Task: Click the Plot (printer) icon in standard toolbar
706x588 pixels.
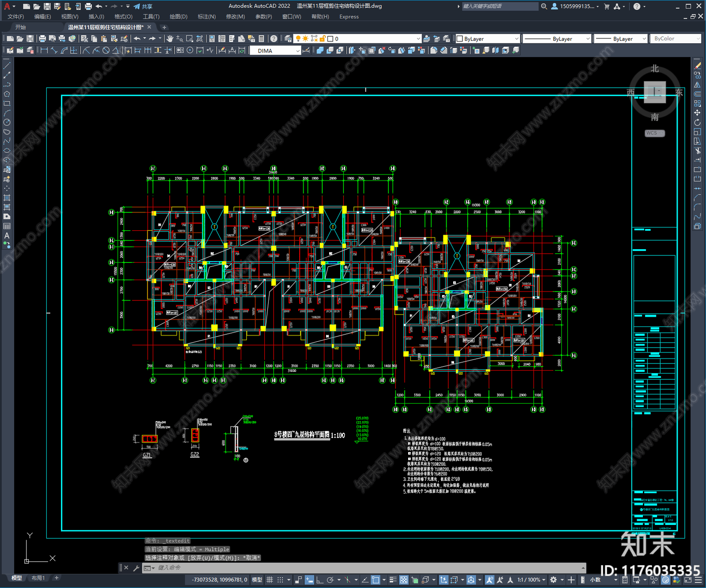Action: point(43,39)
